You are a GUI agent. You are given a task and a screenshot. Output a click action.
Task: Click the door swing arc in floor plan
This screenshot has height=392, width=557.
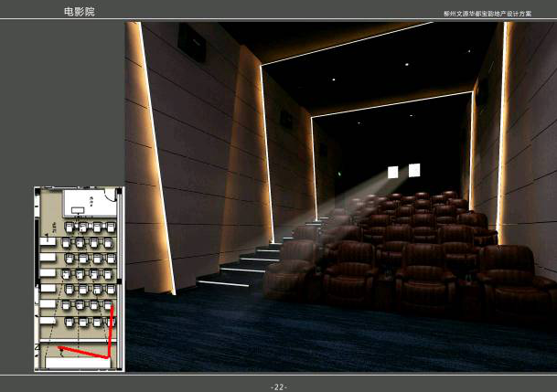coord(110,194)
